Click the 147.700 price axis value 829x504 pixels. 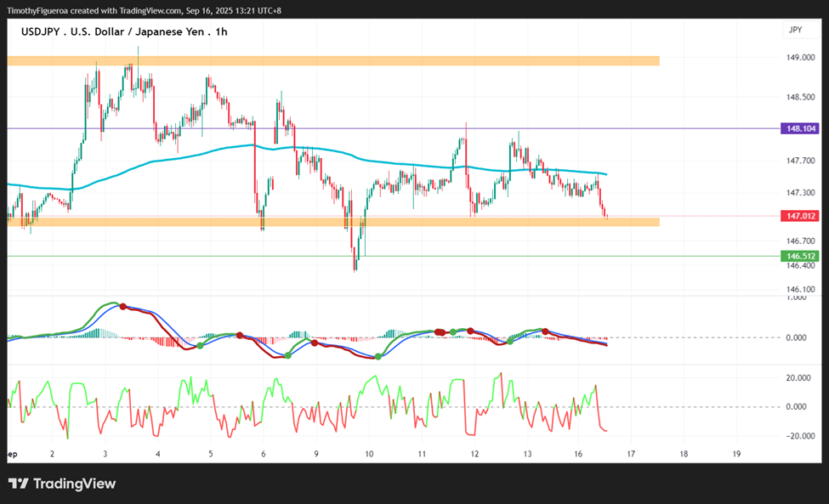coord(800,161)
